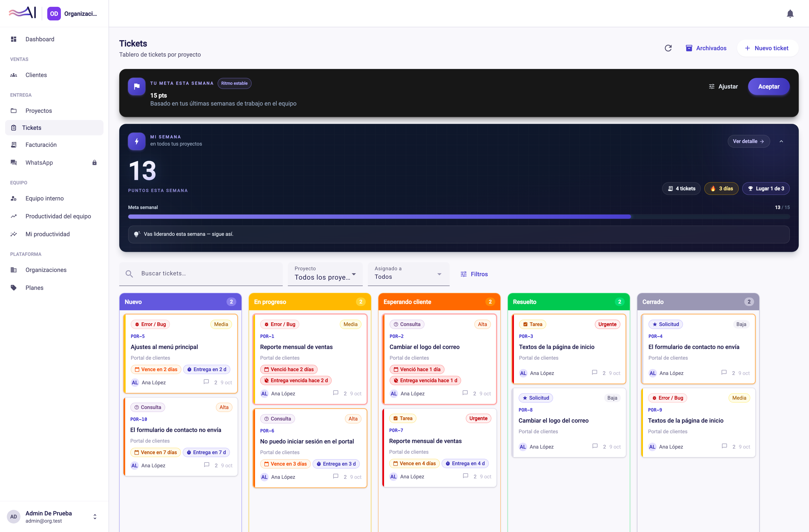Open Equipo interno page
Viewport: 809px width, 532px height.
54,198
